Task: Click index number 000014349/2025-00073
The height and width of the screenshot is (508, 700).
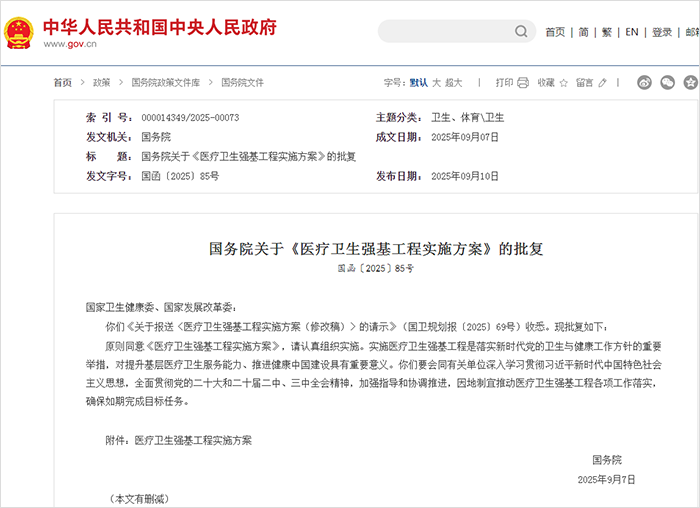Action: [190, 118]
